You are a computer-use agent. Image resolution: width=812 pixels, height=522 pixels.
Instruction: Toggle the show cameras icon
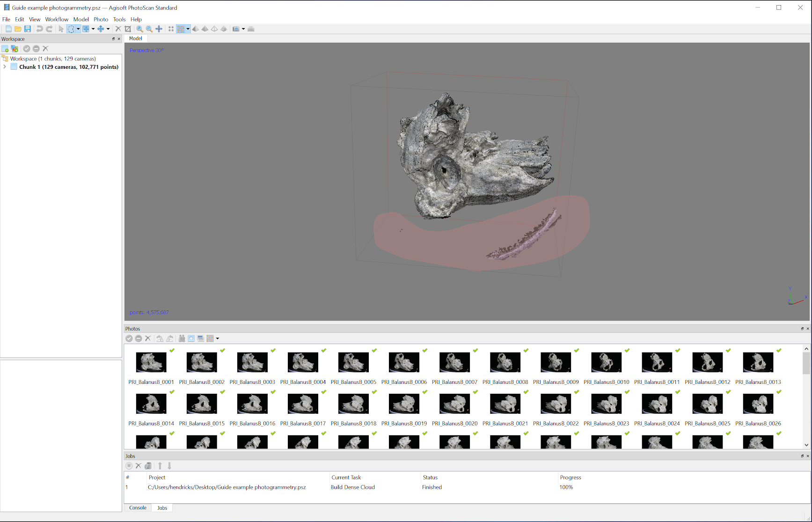click(236, 29)
